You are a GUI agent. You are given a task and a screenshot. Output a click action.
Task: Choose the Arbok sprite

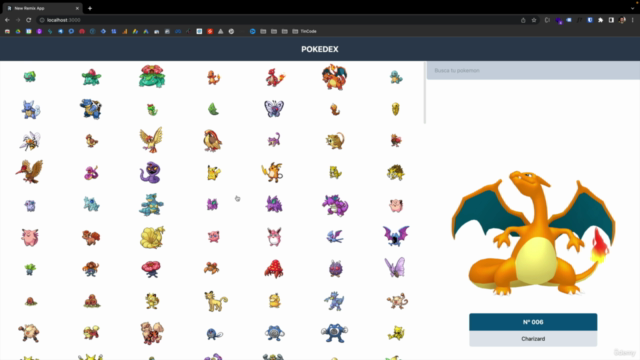coord(151,172)
